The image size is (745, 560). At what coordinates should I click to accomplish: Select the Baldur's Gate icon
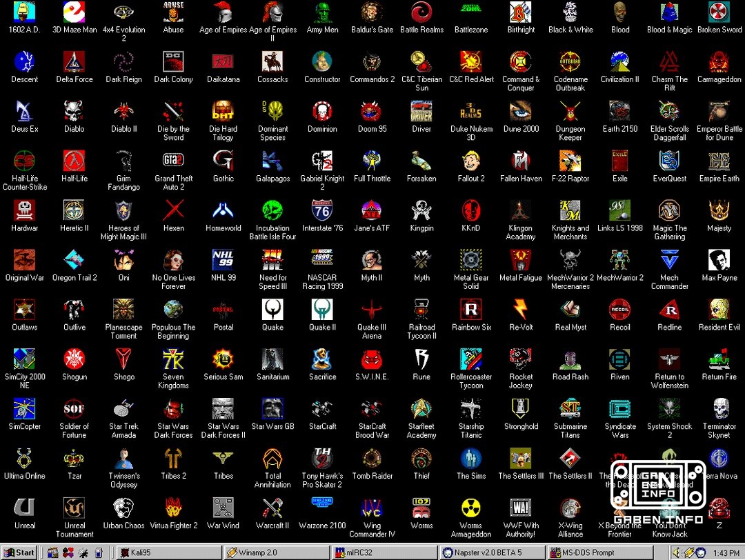coord(372,12)
